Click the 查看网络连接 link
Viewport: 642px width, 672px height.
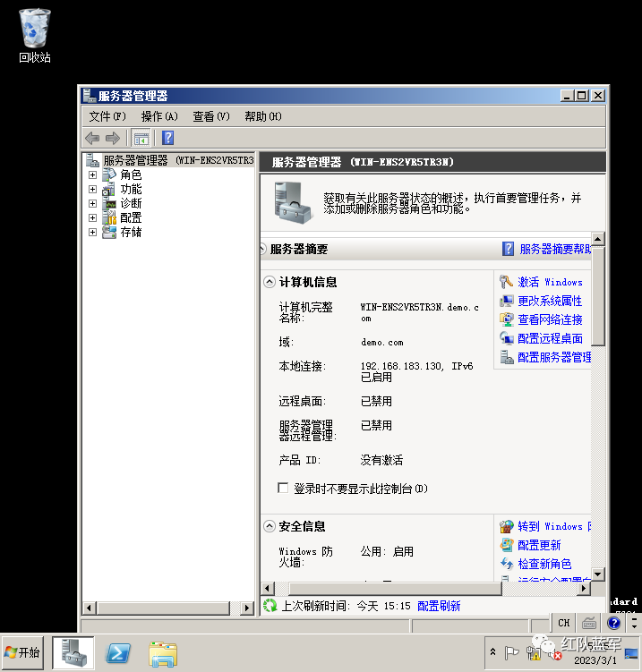tap(550, 319)
